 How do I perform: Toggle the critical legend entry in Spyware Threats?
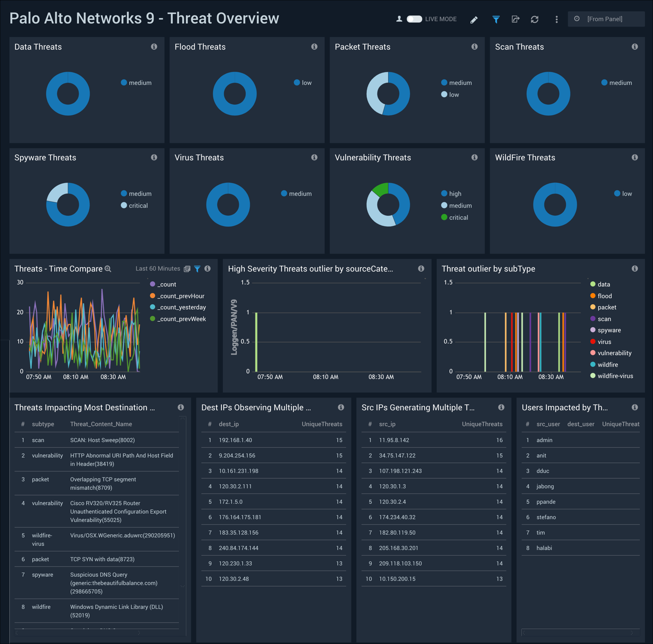135,205
